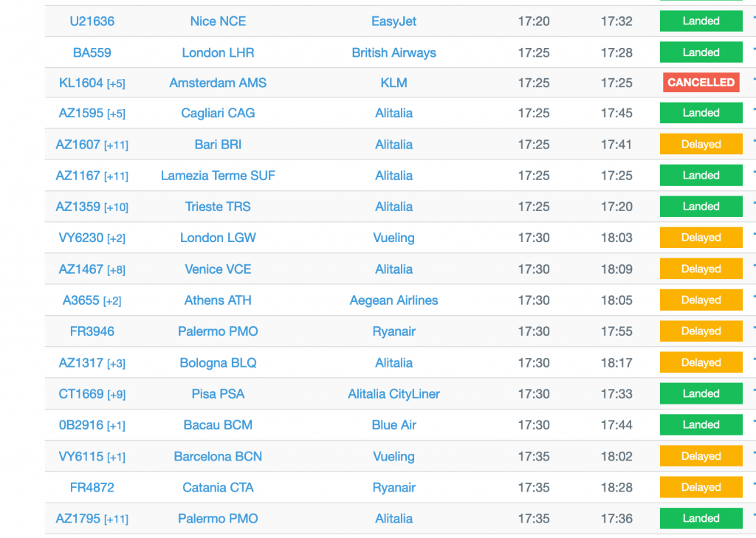Open Lamezia Terme SUF airport link
Image resolution: width=756 pixels, height=538 pixels.
218,176
